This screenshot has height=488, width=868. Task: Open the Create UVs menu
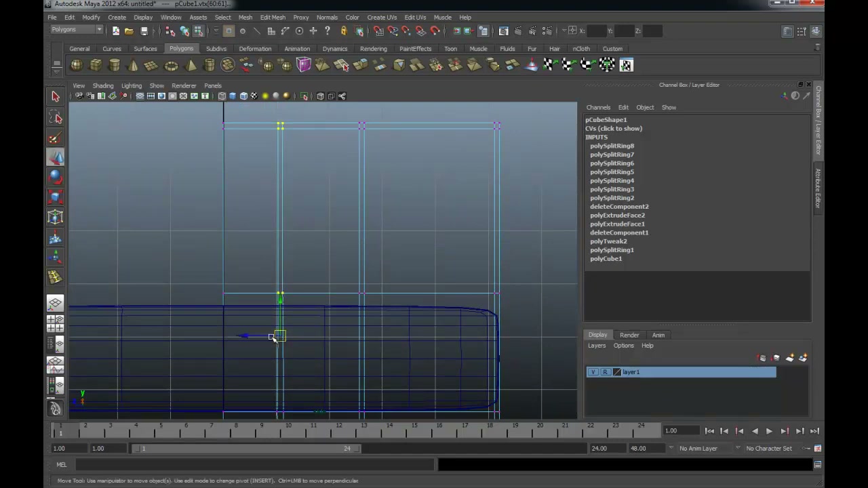point(382,18)
